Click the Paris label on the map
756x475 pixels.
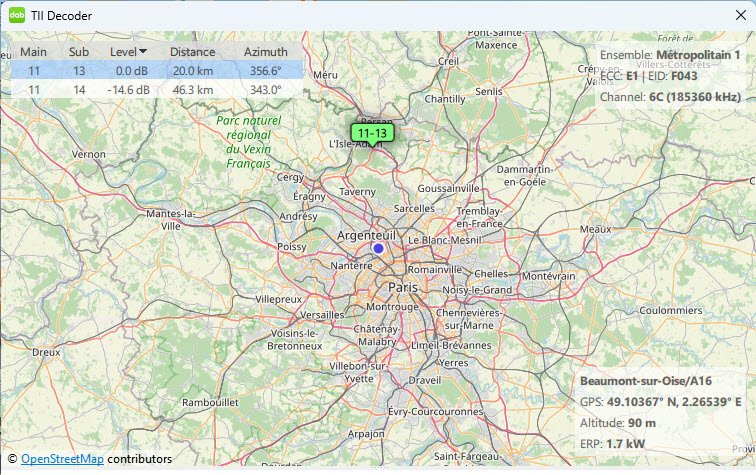(403, 287)
